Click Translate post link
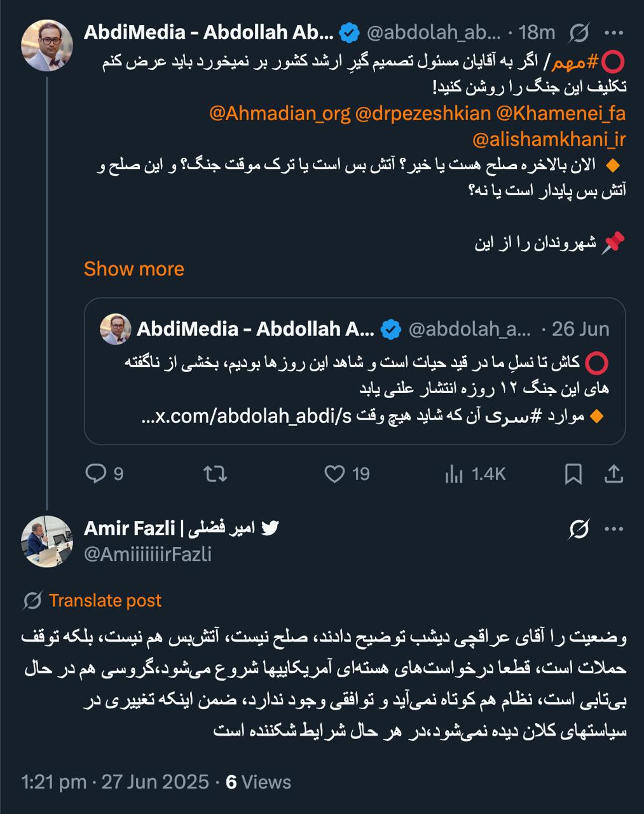 point(105,600)
